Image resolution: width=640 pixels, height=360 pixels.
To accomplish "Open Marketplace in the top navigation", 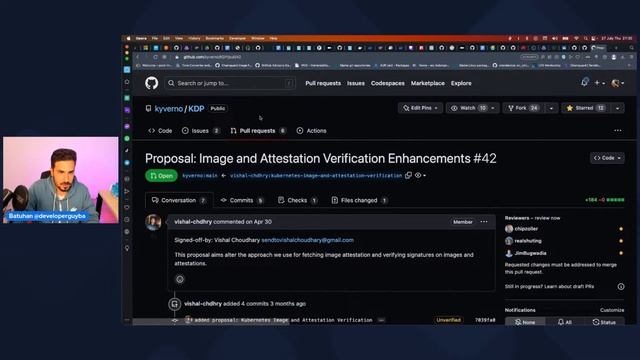I will 428,83.
